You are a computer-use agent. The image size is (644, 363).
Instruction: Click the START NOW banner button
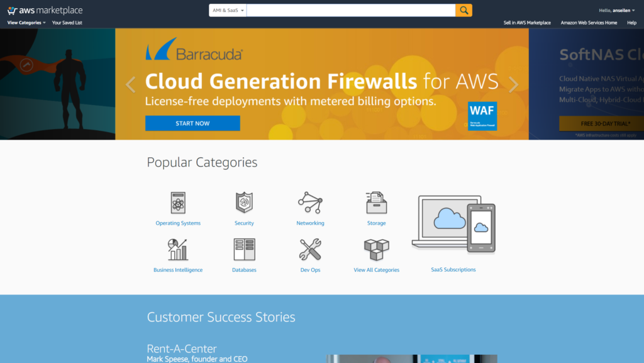coord(192,123)
